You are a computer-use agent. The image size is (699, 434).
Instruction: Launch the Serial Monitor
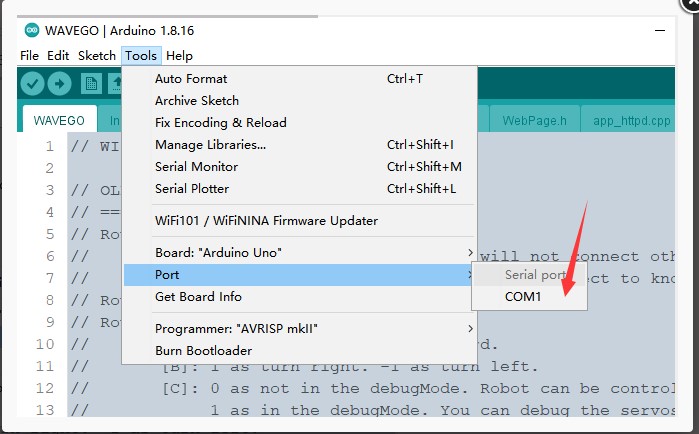pyautogui.click(x=300, y=167)
